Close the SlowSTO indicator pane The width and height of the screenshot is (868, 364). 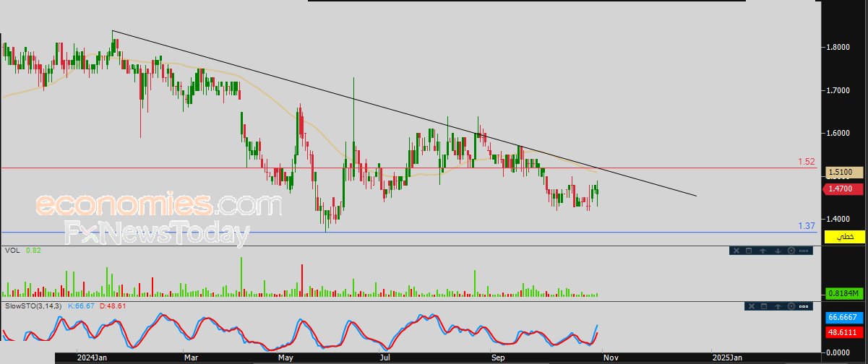pyautogui.click(x=752, y=306)
